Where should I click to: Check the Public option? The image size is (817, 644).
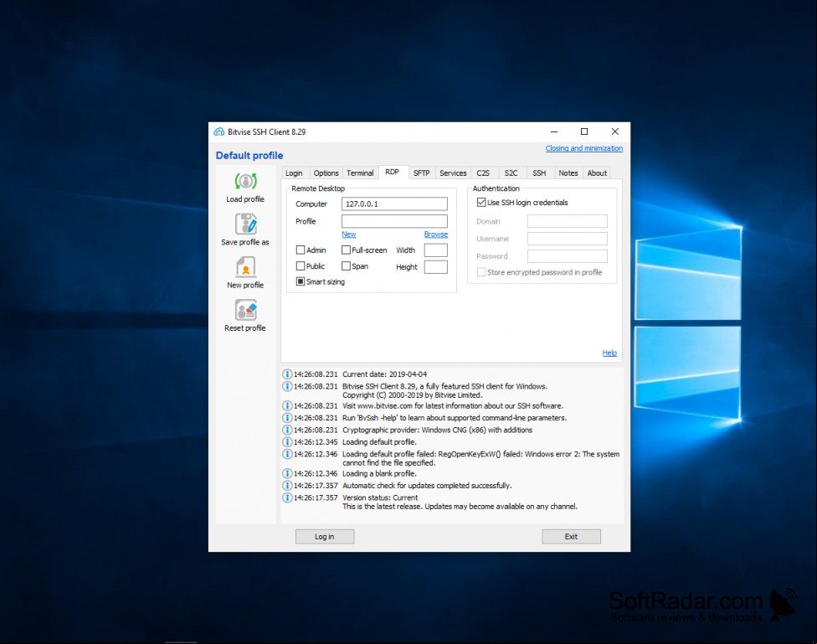pyautogui.click(x=301, y=266)
